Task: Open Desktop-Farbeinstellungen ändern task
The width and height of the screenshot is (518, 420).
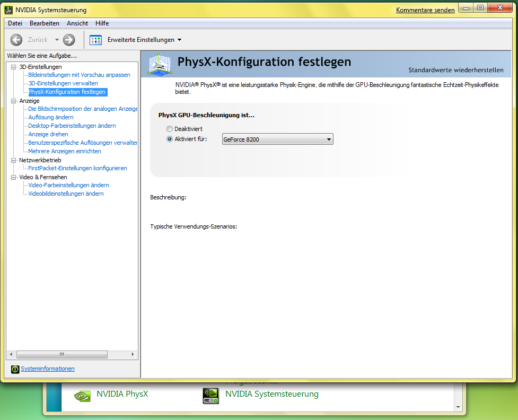Action: pyautogui.click(x=72, y=126)
